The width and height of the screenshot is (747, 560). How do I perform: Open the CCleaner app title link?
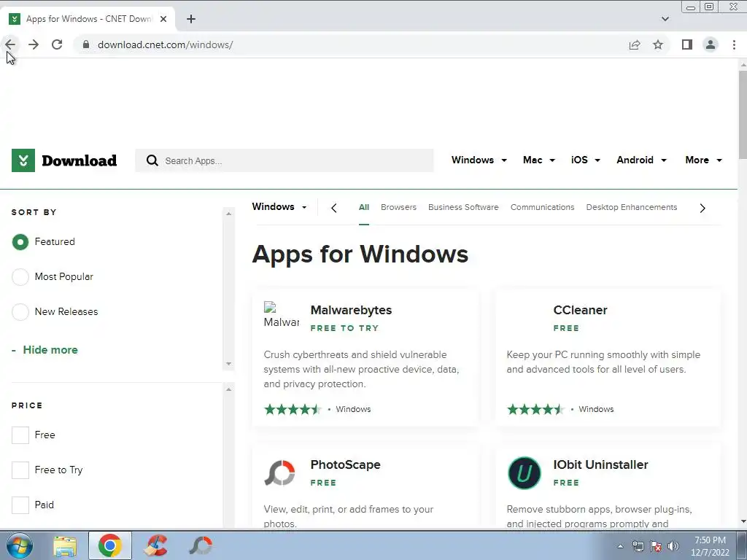tap(580, 310)
